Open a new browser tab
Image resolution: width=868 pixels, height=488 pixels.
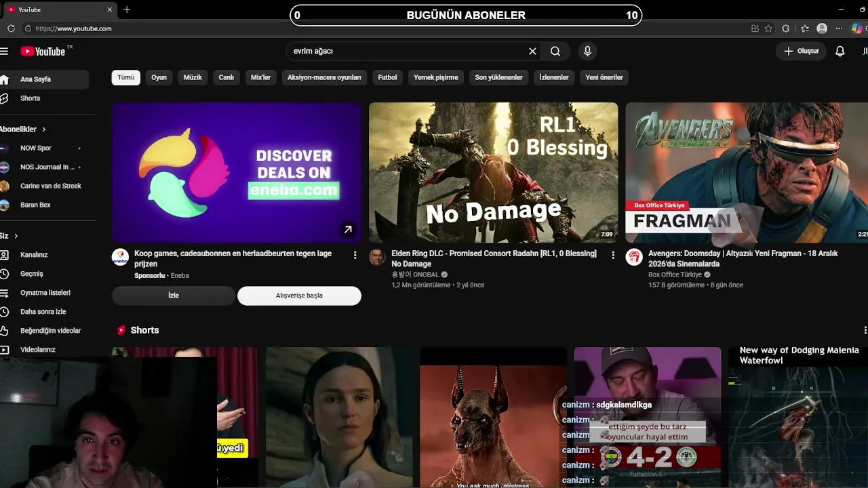pos(127,9)
